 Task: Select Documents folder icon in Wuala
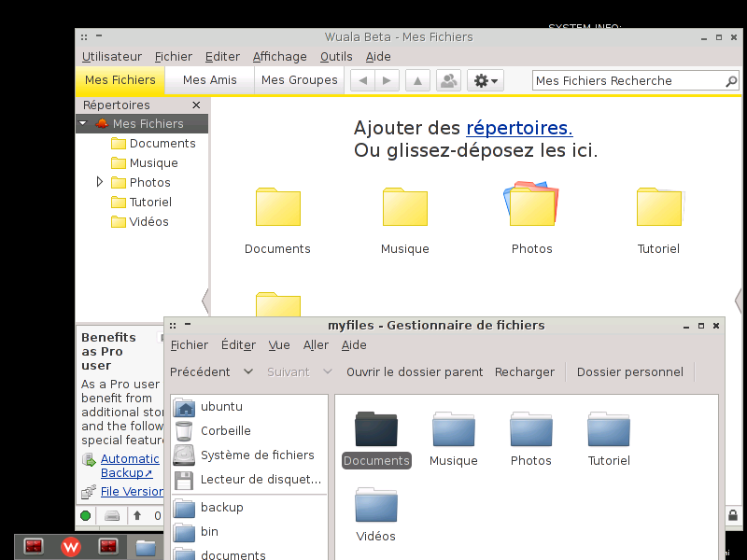(277, 207)
